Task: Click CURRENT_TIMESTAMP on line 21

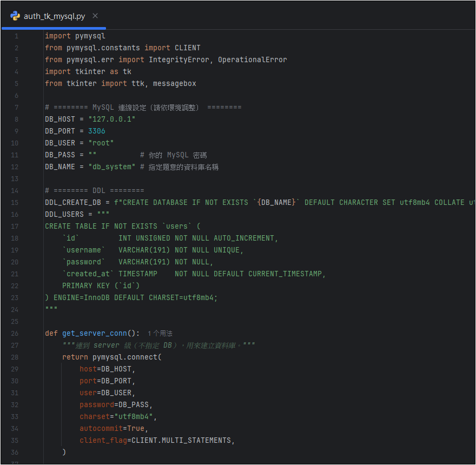Action: pyautogui.click(x=285, y=274)
